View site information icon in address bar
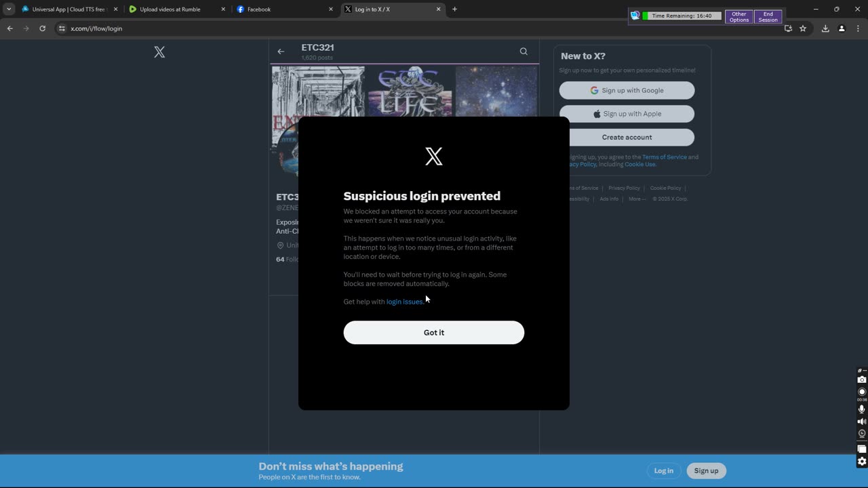Screen dimensions: 868x488 click(62, 28)
